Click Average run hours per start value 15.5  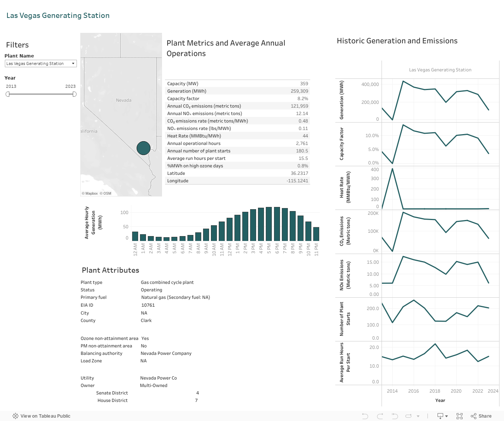[303, 158]
